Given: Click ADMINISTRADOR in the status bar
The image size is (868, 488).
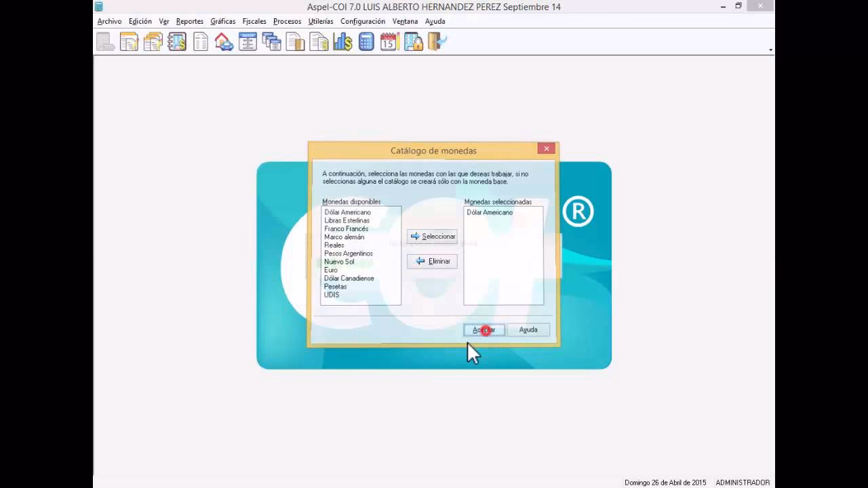Looking at the screenshot, I should tap(743, 483).
